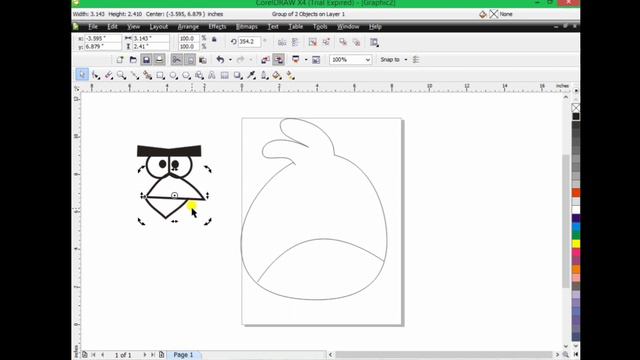Click the Export icon

[x=279, y=60]
